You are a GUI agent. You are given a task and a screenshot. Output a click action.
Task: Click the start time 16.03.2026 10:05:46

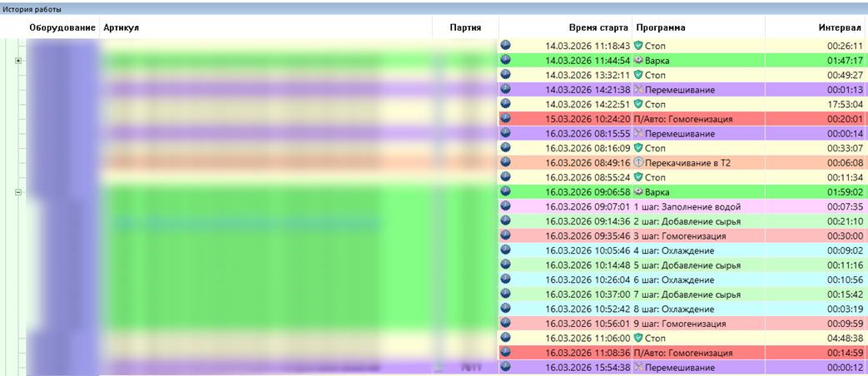click(x=588, y=250)
